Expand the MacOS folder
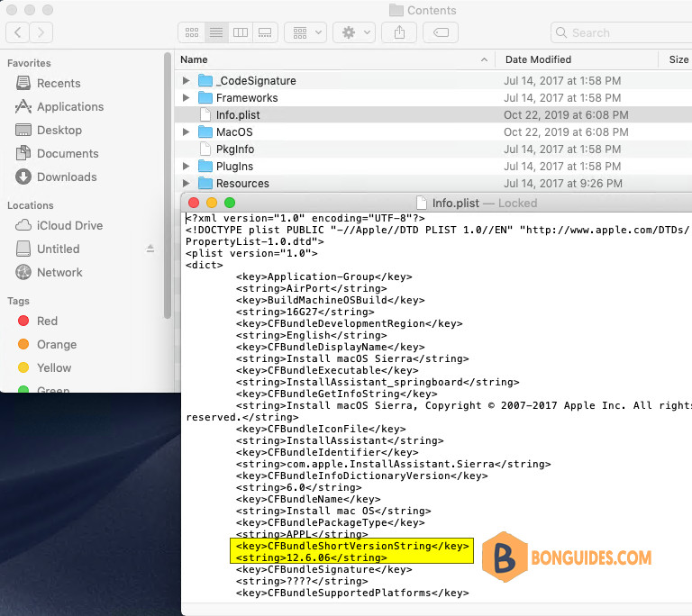Screen dimensions: 692x616 [x=186, y=131]
